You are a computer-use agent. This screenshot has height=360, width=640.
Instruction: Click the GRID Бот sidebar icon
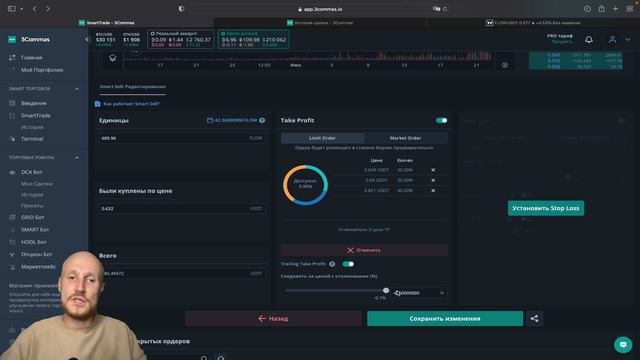click(x=12, y=217)
